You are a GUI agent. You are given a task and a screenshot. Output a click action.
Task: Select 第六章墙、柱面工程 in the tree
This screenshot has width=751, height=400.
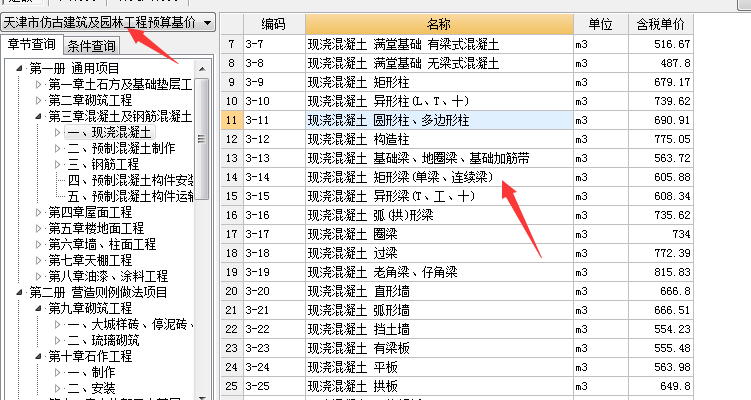click(102, 244)
